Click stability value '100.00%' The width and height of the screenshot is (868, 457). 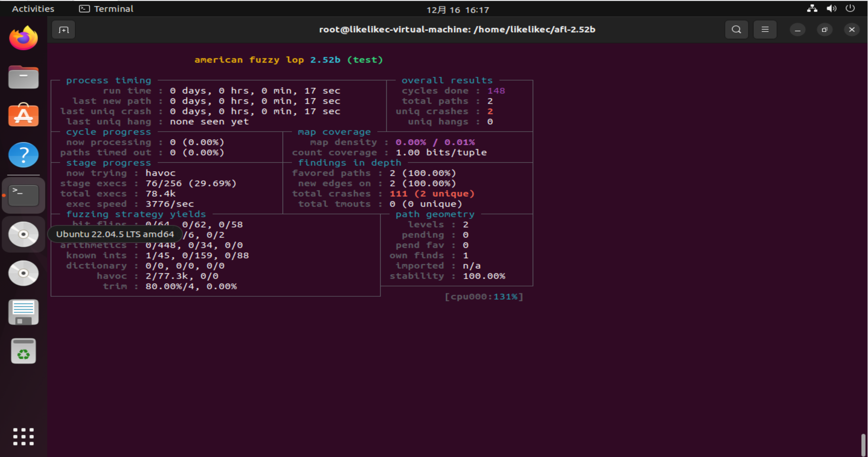pos(484,276)
